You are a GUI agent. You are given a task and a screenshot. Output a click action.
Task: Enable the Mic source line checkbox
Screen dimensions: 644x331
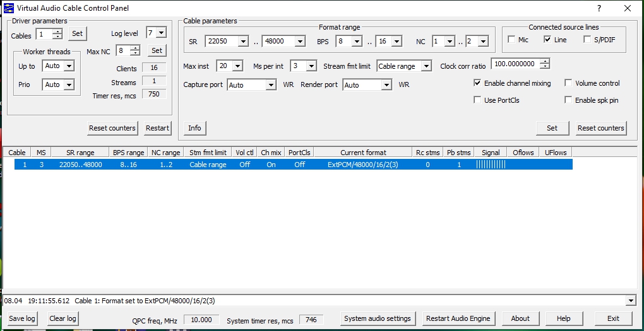512,40
